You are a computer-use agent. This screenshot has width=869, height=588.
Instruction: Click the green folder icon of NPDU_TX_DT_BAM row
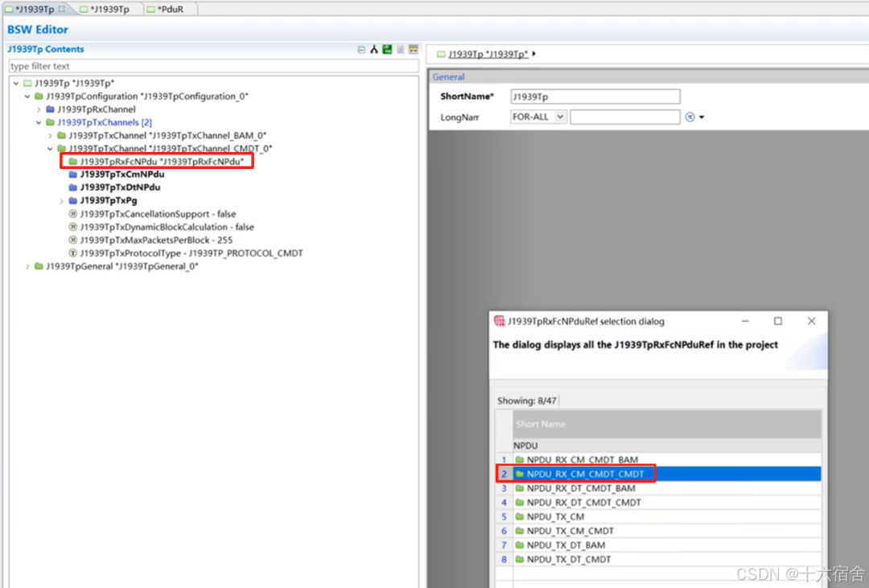(519, 545)
